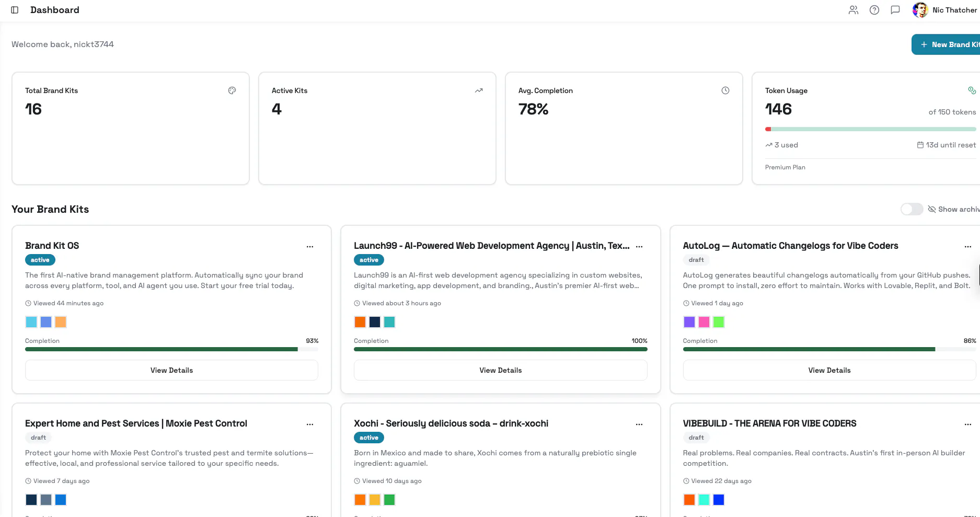
Task: Click the 146 token count
Action: [x=779, y=109]
